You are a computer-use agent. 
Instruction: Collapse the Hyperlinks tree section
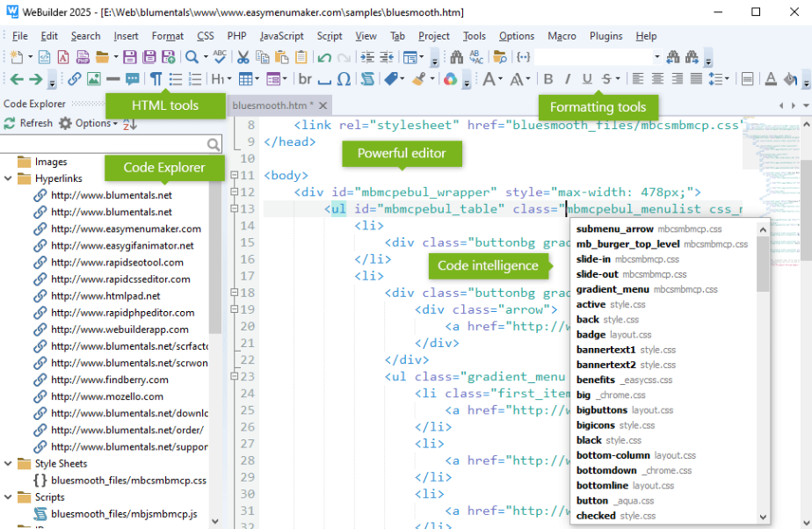pos(8,178)
